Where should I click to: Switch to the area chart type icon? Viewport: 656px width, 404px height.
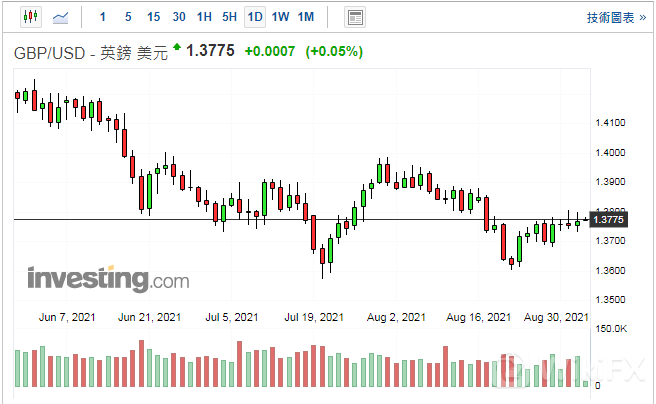point(61,17)
